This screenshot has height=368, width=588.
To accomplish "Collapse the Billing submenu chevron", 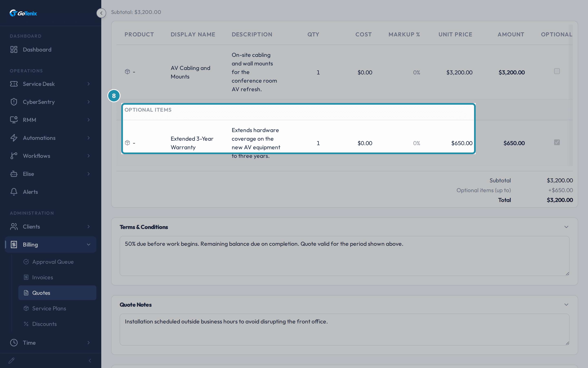I will coord(88,245).
